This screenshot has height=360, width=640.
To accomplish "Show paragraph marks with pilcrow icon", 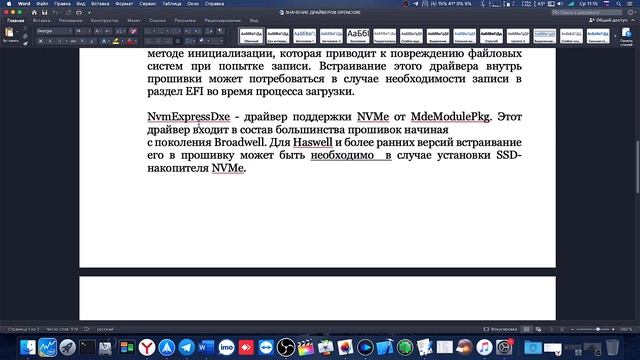I will pos(220,31).
